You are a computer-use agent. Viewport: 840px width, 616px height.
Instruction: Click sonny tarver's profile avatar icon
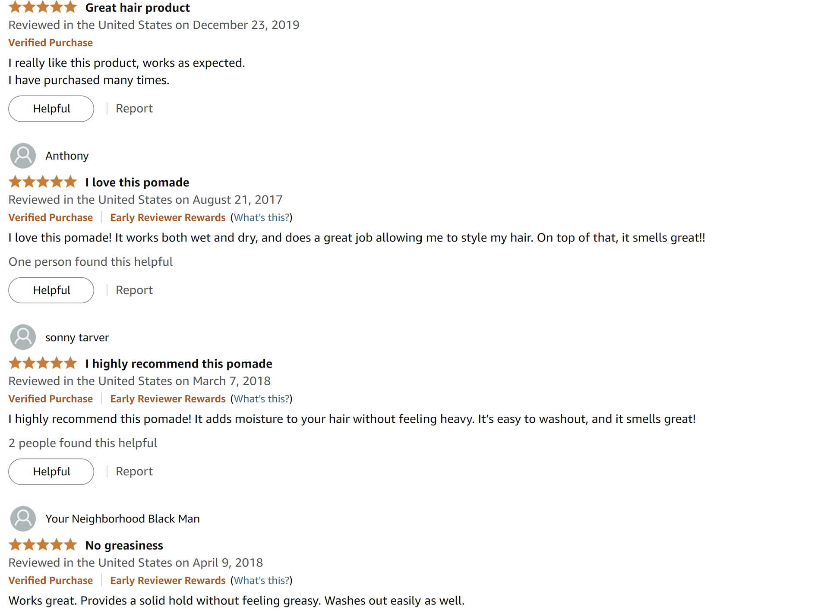tap(23, 337)
